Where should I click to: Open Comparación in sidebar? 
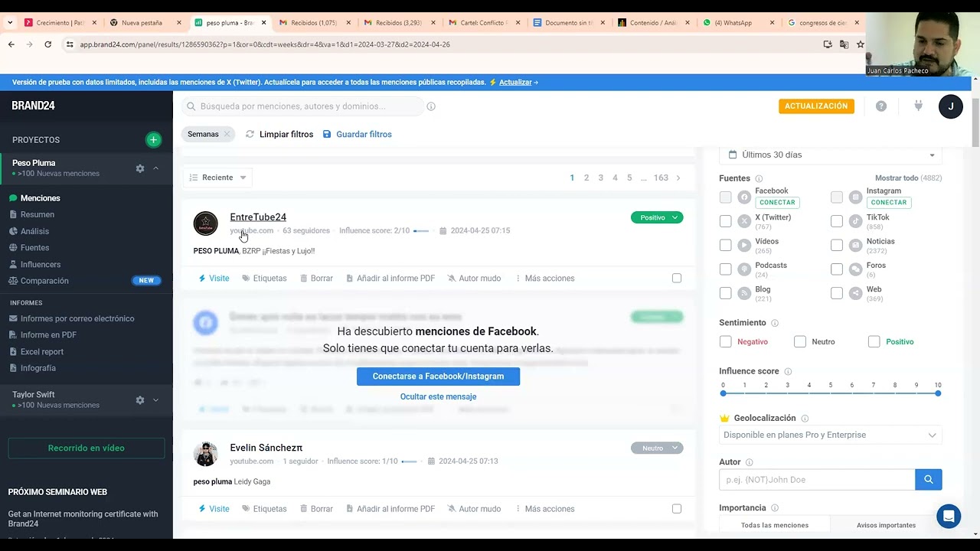(44, 281)
